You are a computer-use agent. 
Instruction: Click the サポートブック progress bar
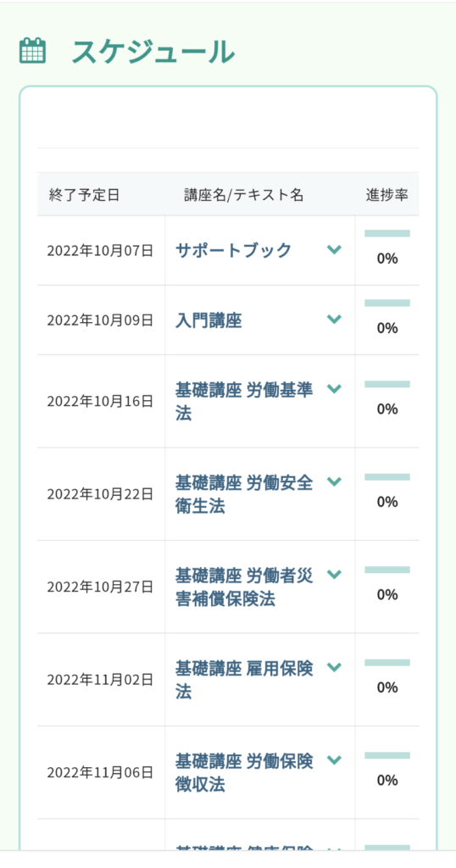pyautogui.click(x=387, y=233)
